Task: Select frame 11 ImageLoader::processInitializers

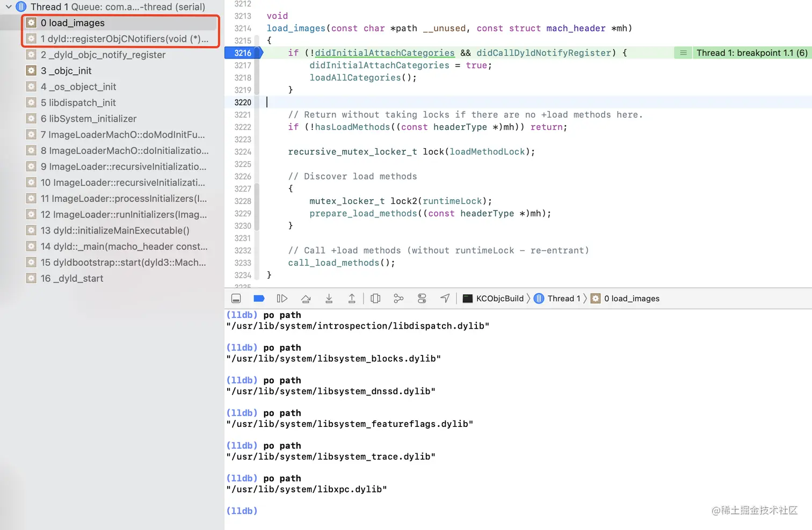Action: click(112, 199)
